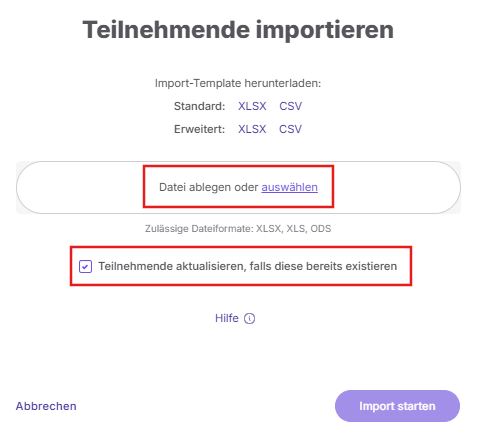
Task: Cancel the import with Abbrechen
Action: coord(46,406)
